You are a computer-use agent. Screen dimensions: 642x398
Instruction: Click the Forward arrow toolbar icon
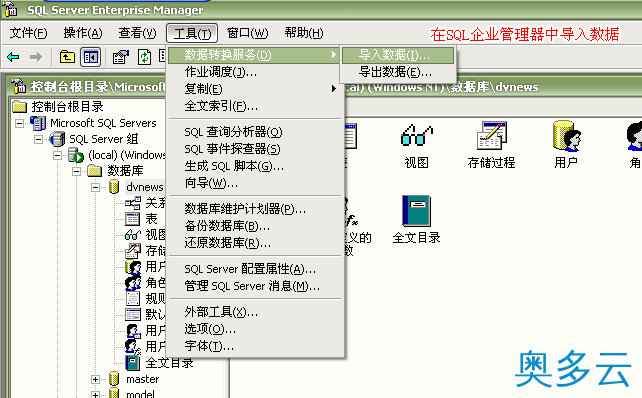[x=36, y=57]
